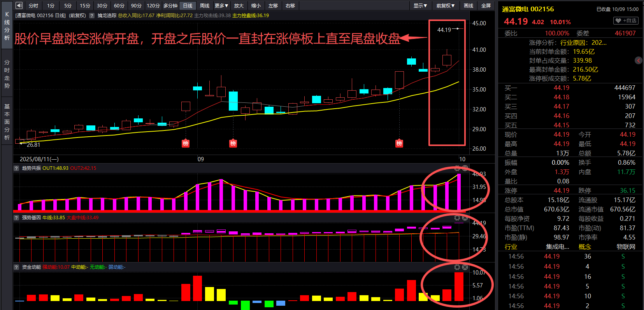Shift chart right with 右移
Image resolution: width=644 pixels, height=310 pixels.
tap(290, 5)
